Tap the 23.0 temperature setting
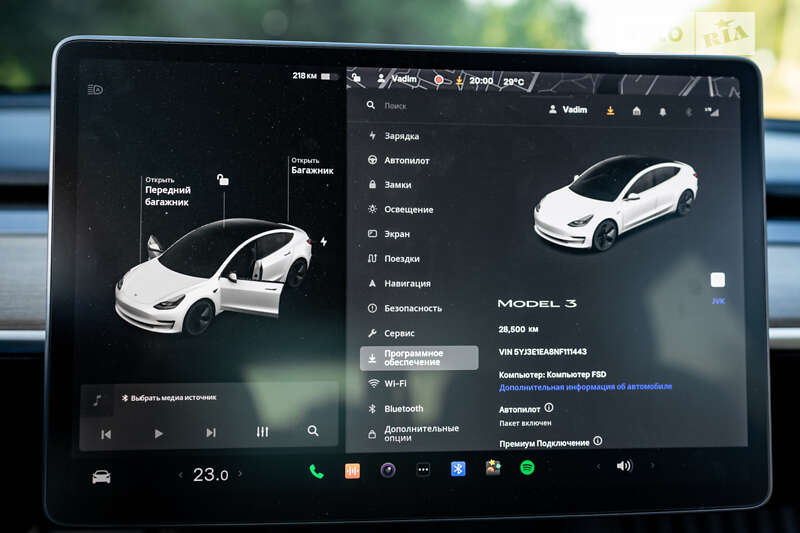Image resolution: width=800 pixels, height=533 pixels. point(210,475)
